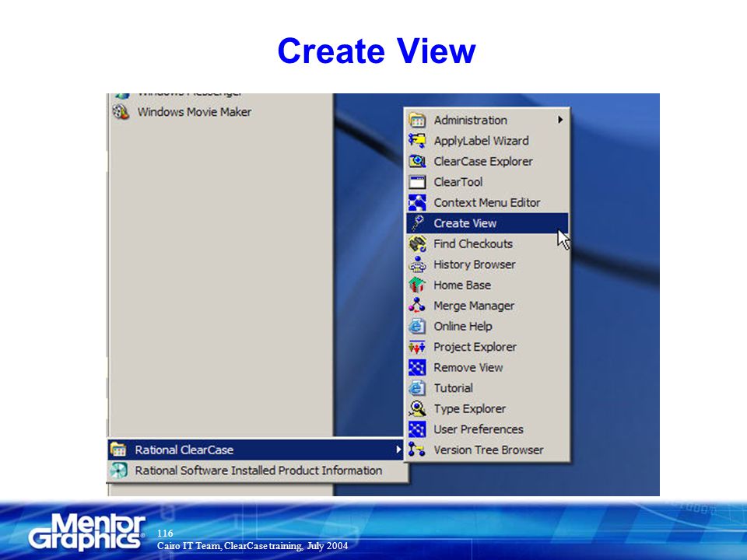Viewport: 747px width, 560px height.
Task: Open the ClearTool menu entry
Action: pyautogui.click(x=487, y=182)
